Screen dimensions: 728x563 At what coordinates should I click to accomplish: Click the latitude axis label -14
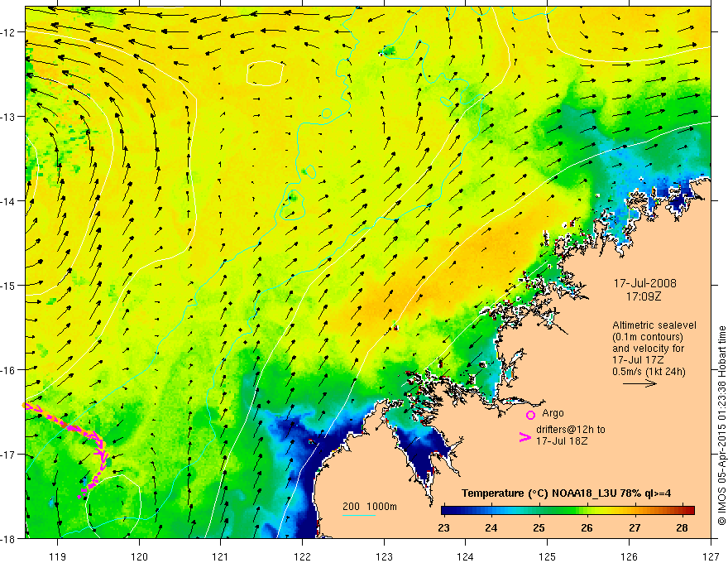pos(8,201)
